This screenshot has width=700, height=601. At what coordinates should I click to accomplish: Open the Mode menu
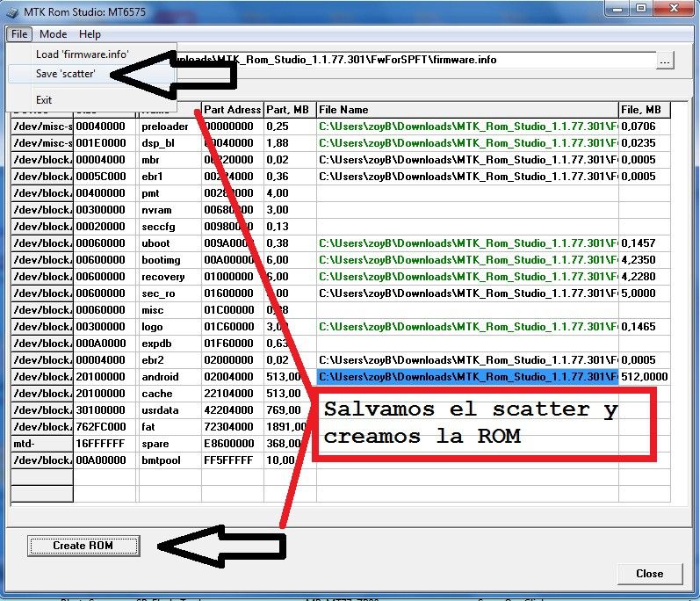53,34
